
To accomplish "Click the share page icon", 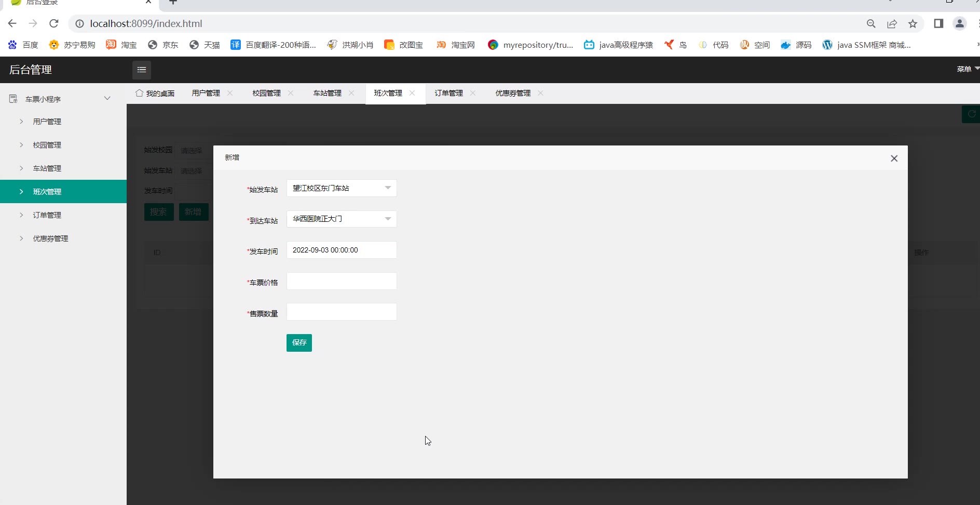I will 892,23.
